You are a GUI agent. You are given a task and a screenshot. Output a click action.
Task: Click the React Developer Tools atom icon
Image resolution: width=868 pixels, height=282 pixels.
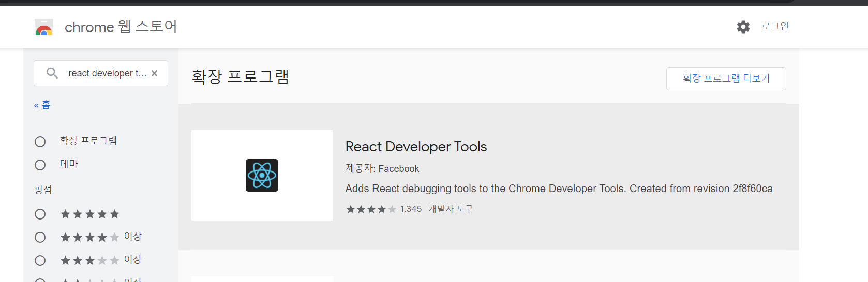262,175
